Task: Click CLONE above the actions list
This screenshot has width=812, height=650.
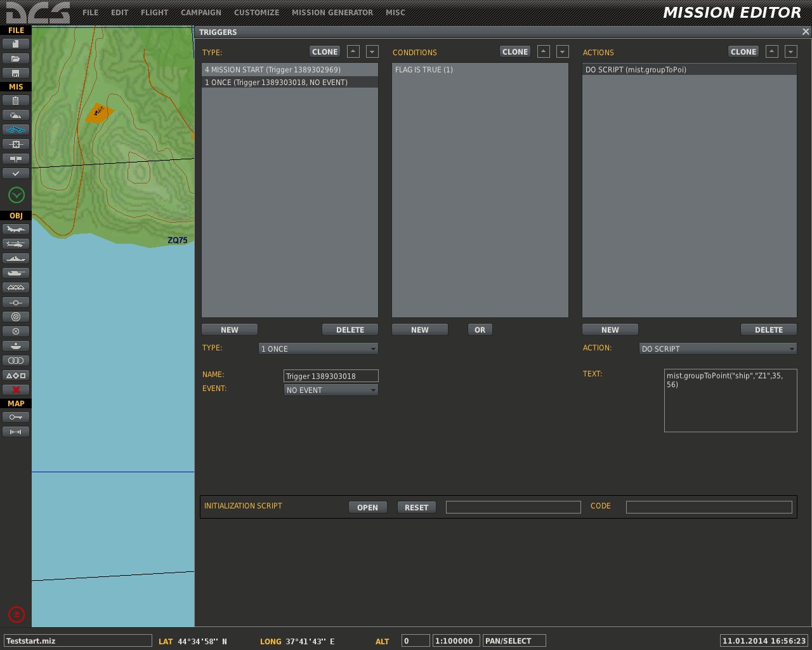Action: tap(743, 51)
